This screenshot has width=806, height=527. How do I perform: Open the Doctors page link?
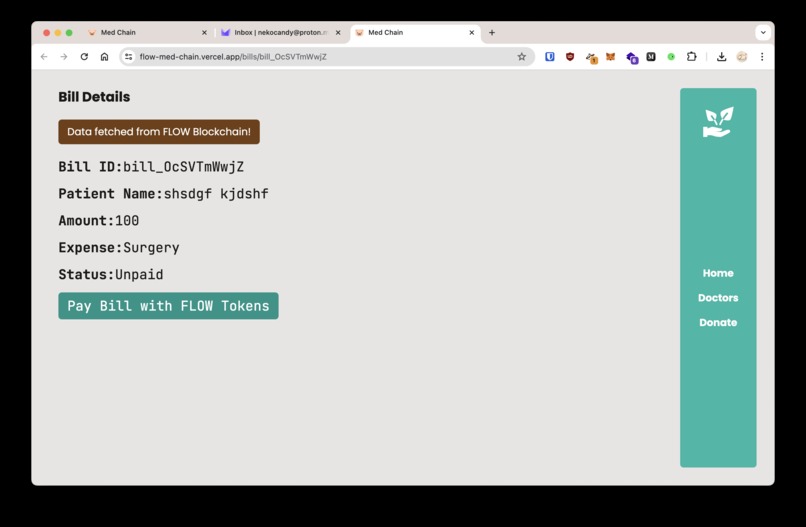click(718, 298)
